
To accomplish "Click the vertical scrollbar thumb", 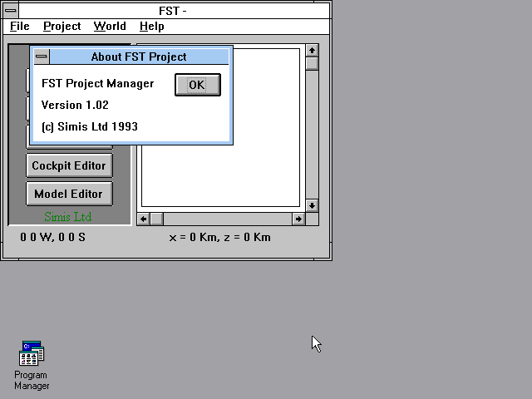I will point(312,64).
